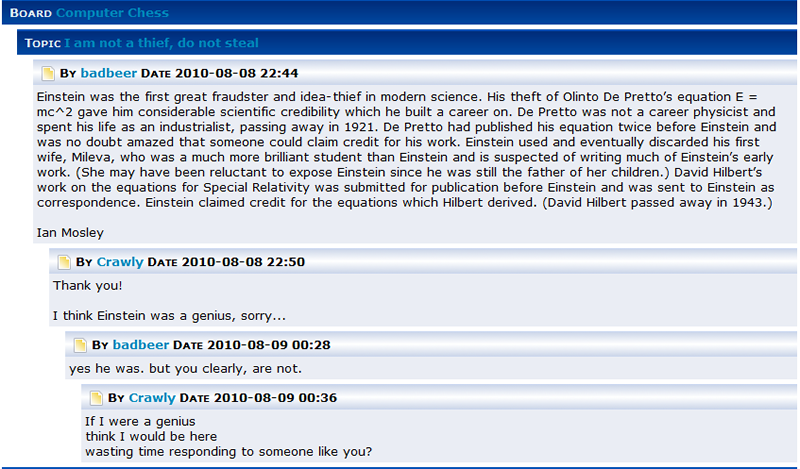
Task: Open badbeer's profile from the 00:28 reply
Action: click(x=141, y=345)
